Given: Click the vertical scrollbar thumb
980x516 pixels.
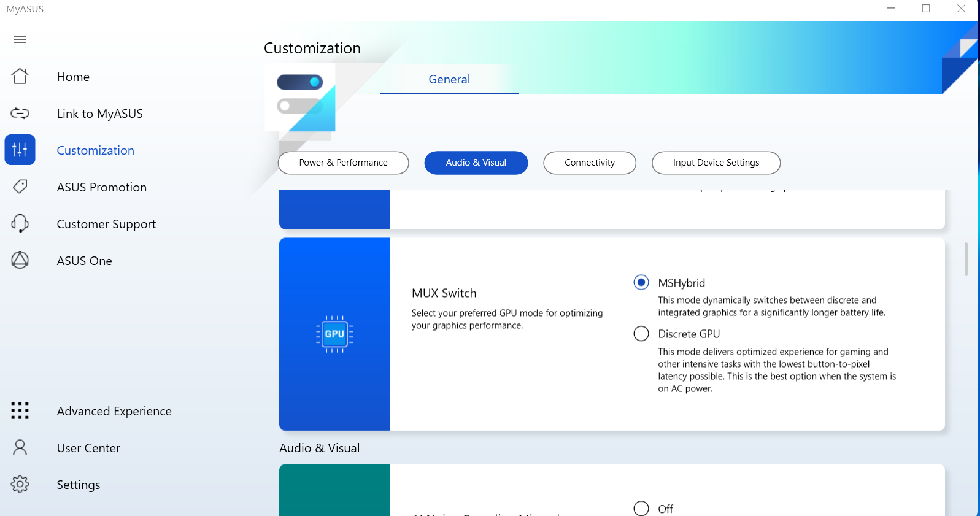Looking at the screenshot, I should (x=966, y=259).
